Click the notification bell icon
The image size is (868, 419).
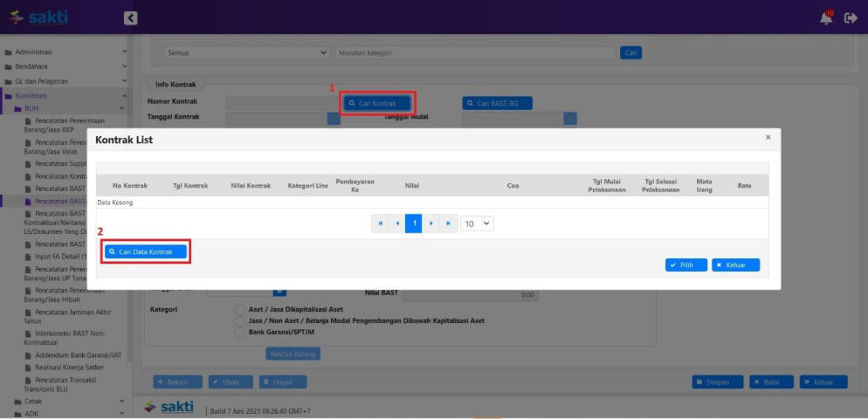pyautogui.click(x=826, y=18)
